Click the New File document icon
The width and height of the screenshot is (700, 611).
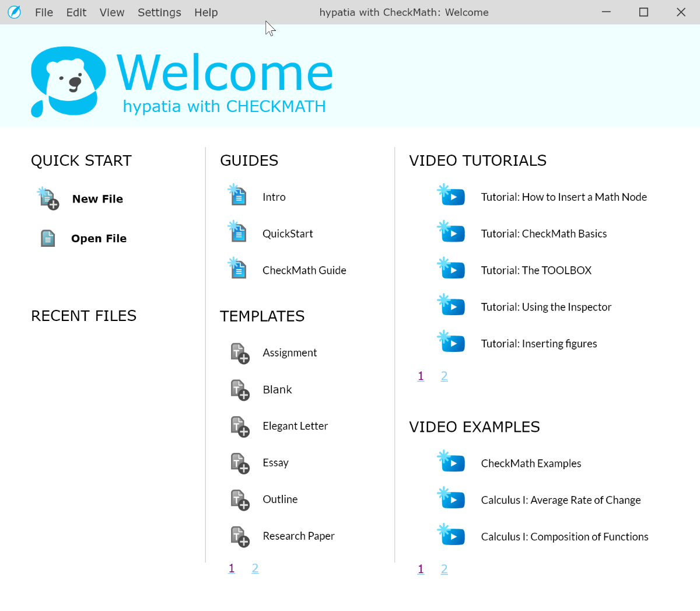[48, 198]
